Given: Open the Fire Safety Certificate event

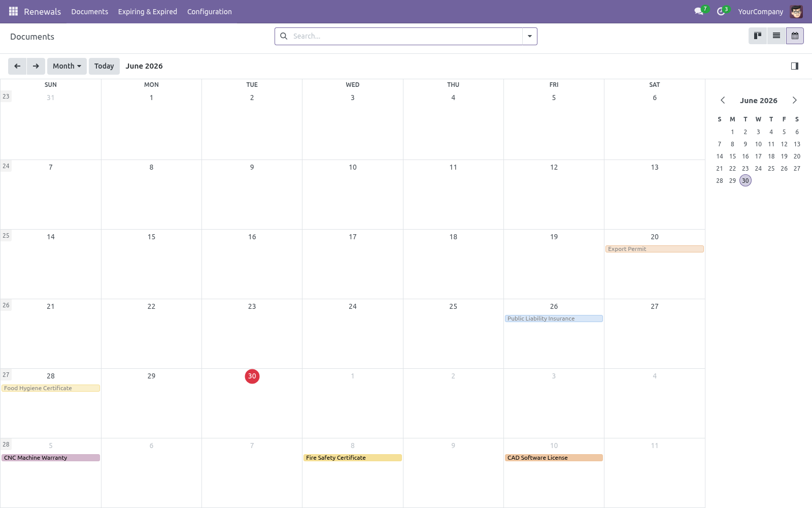Looking at the screenshot, I should coord(353,458).
